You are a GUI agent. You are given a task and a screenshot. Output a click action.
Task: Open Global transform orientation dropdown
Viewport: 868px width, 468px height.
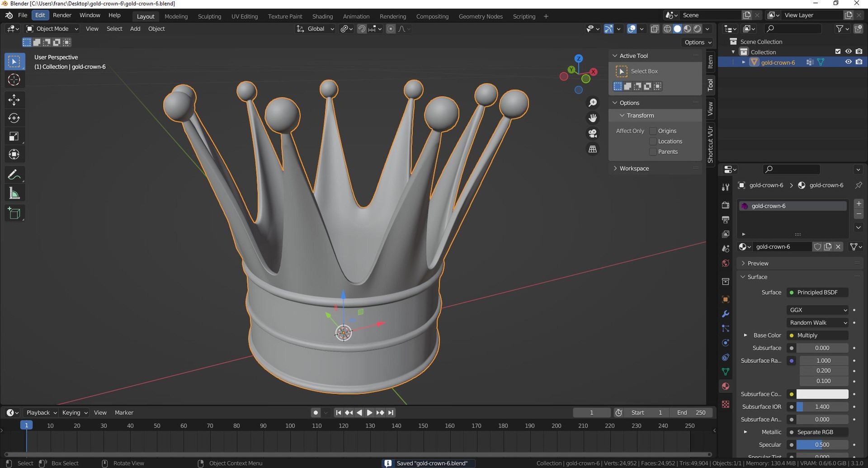[x=315, y=28]
